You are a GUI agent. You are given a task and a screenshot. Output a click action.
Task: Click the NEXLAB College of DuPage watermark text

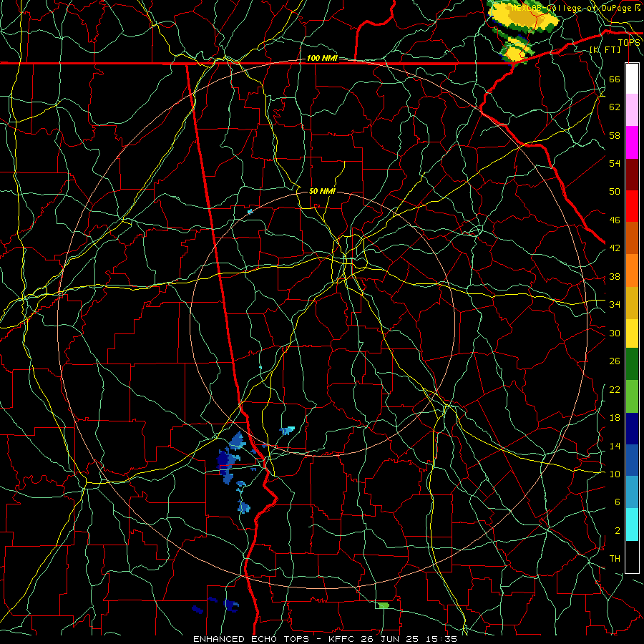(x=576, y=8)
